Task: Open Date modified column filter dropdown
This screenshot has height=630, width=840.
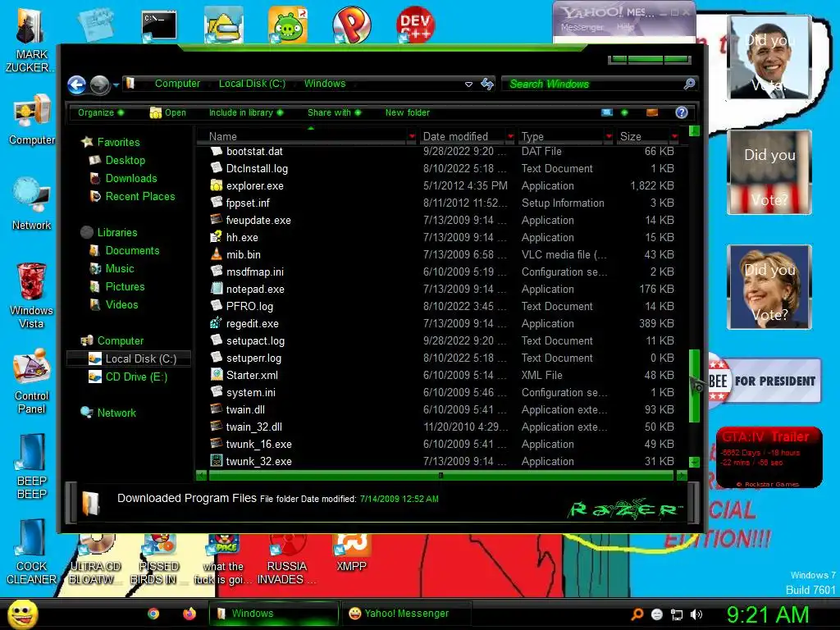Action: click(x=510, y=137)
